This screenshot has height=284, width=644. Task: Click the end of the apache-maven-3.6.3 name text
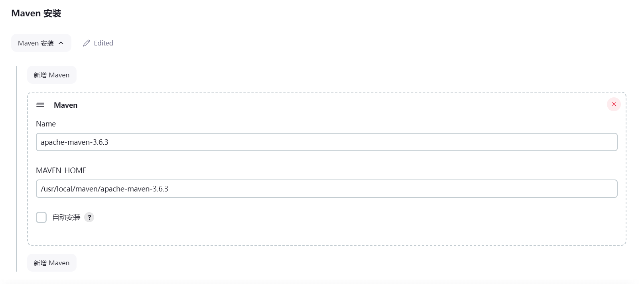108,142
